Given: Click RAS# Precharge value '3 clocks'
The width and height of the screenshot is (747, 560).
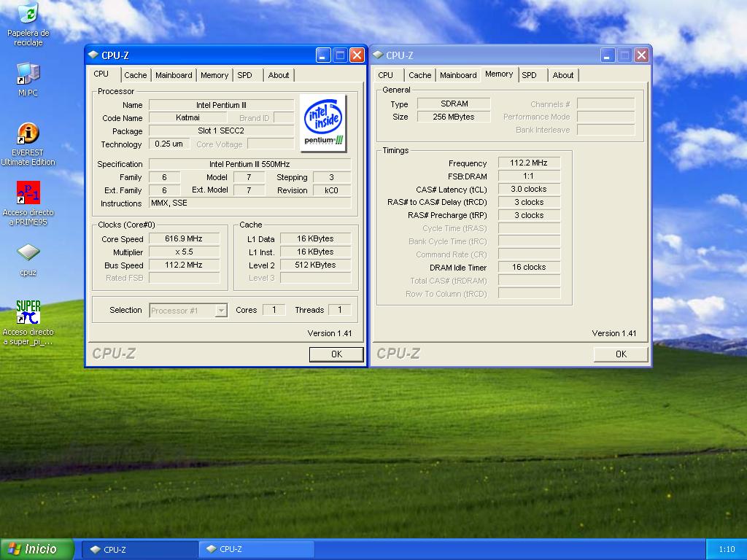Looking at the screenshot, I should (529, 215).
